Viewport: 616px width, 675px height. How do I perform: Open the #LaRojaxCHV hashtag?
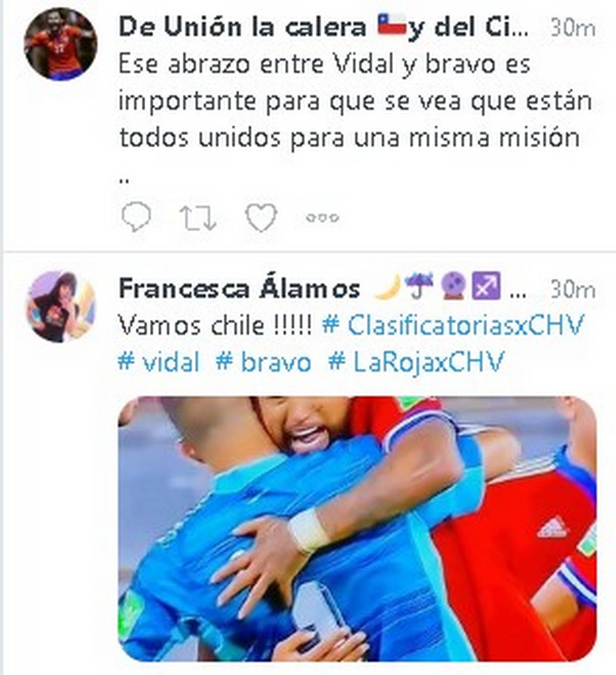click(x=416, y=362)
